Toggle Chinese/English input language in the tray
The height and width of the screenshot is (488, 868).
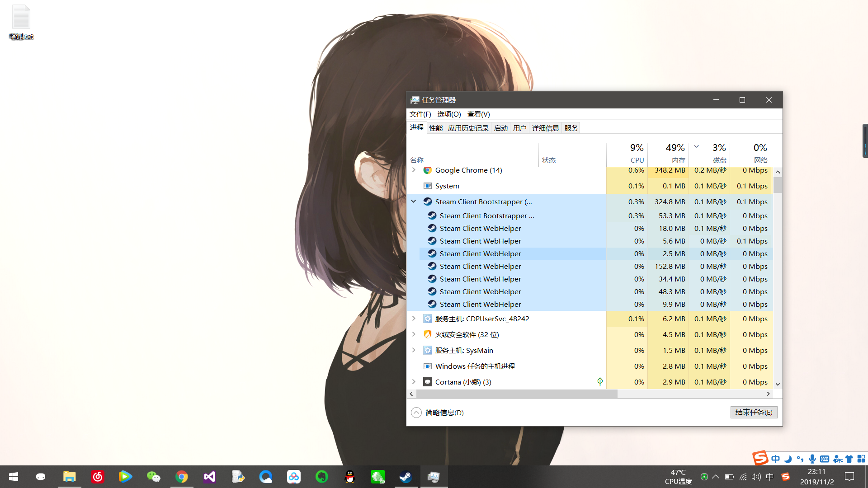pyautogui.click(x=776, y=459)
